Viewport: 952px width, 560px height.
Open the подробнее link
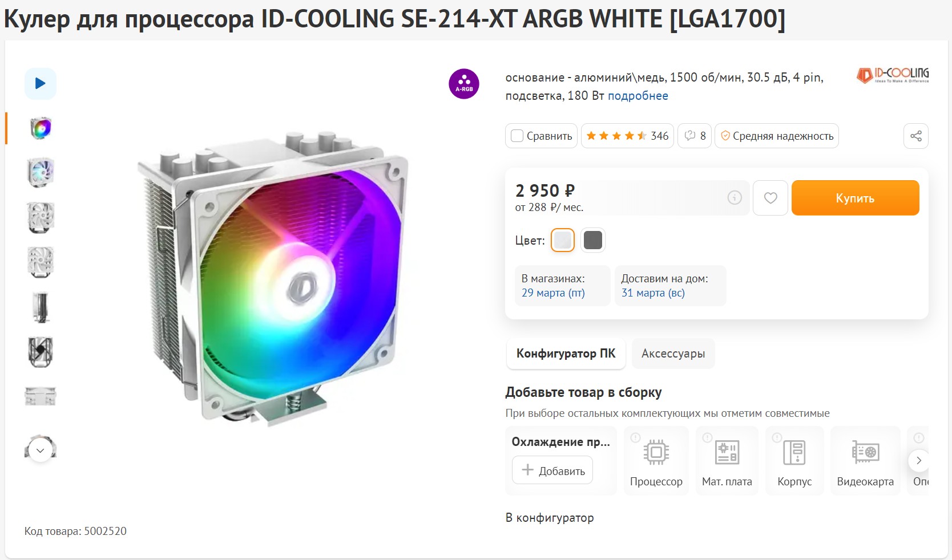click(638, 96)
